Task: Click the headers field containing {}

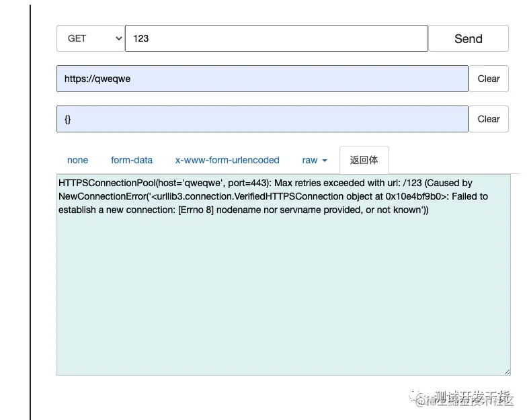Action: tap(262, 119)
